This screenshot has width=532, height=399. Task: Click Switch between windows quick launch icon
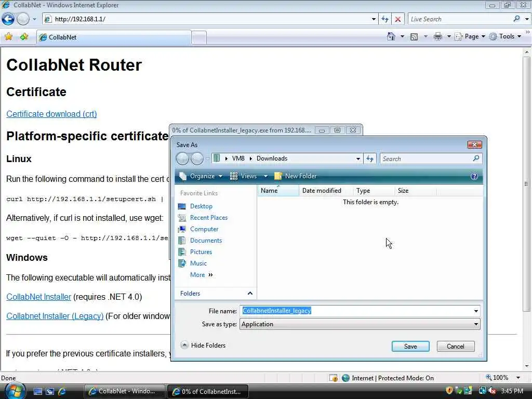coord(50,391)
